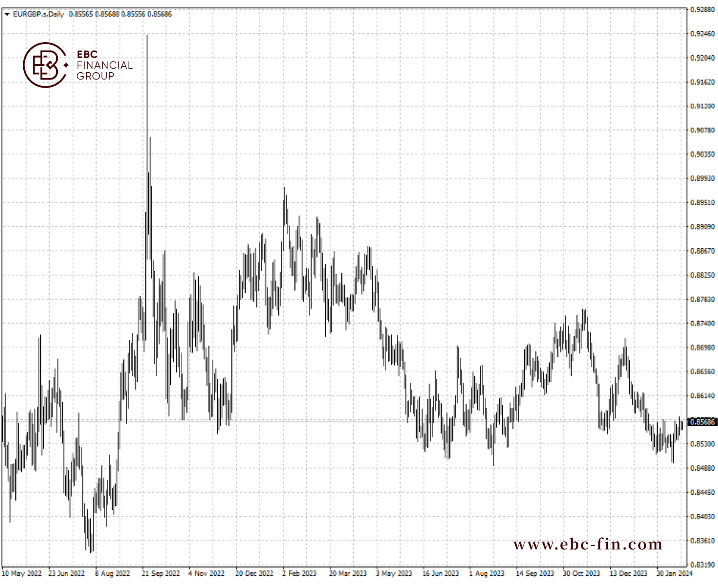This screenshot has width=718, height=588.
Task: Click the 0.86980 price scale label
Action: coord(703,347)
